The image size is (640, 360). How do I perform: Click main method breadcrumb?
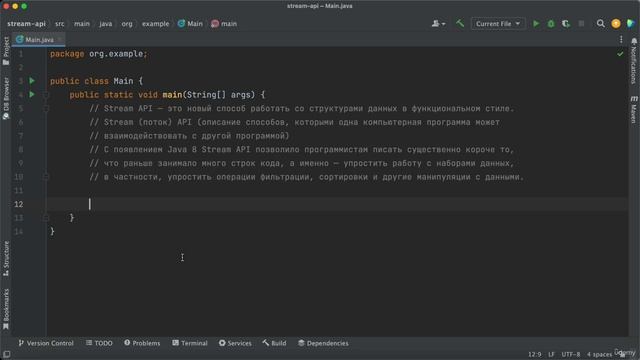coord(224,24)
